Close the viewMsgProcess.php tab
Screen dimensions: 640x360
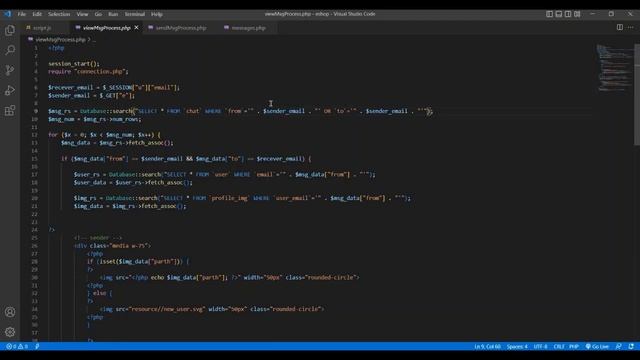coord(136,28)
